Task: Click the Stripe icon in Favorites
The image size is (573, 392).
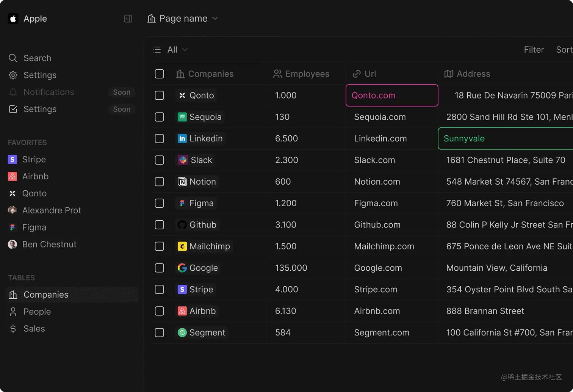Action: click(x=13, y=160)
